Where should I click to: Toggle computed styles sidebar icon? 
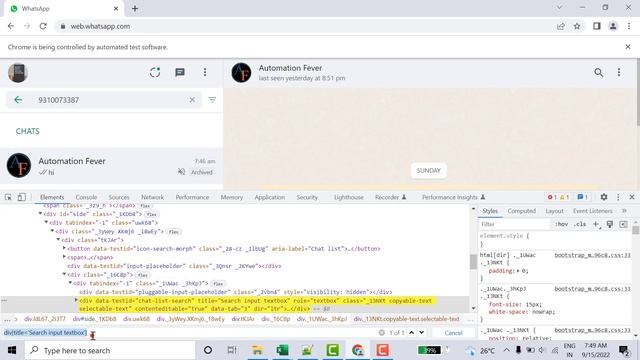[x=623, y=224]
